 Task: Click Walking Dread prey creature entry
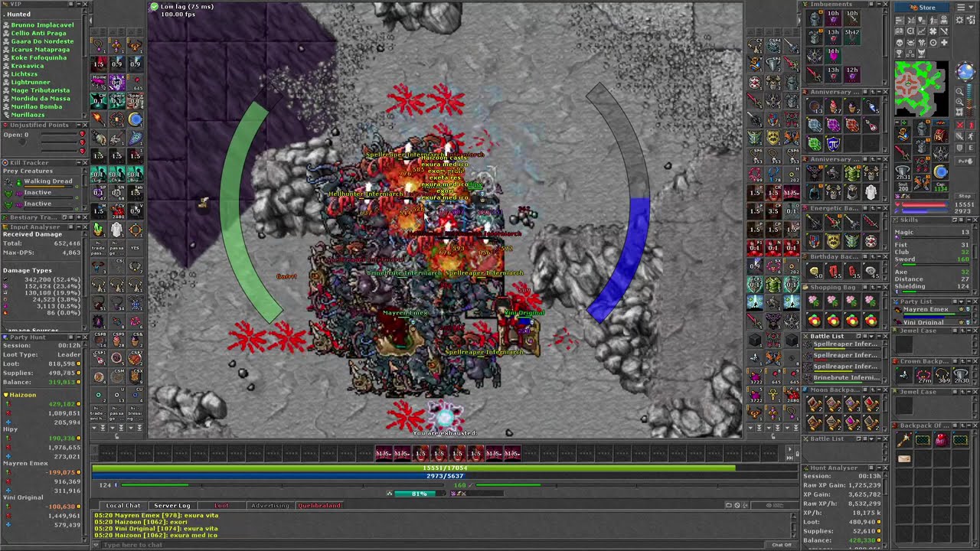point(43,181)
